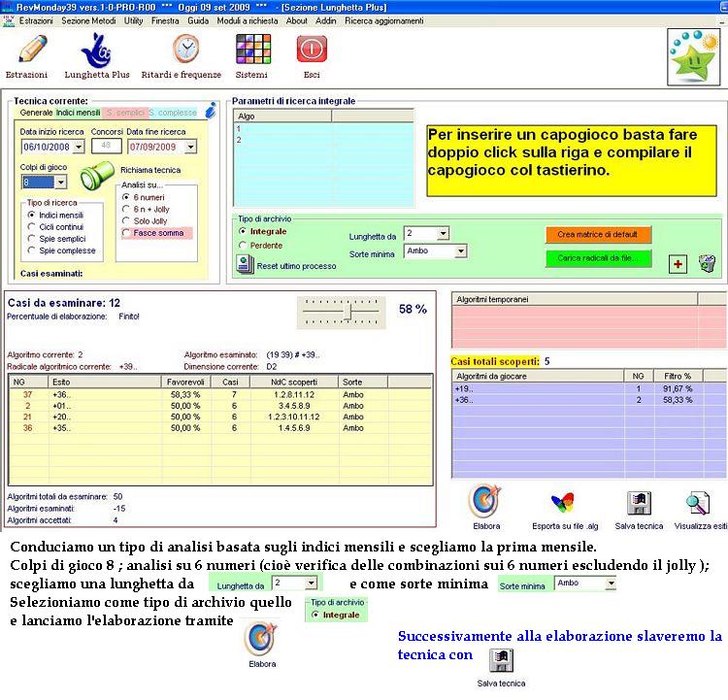Switch to the S. complesse tab
Image resolution: width=728 pixels, height=700 pixels.
click(173, 113)
